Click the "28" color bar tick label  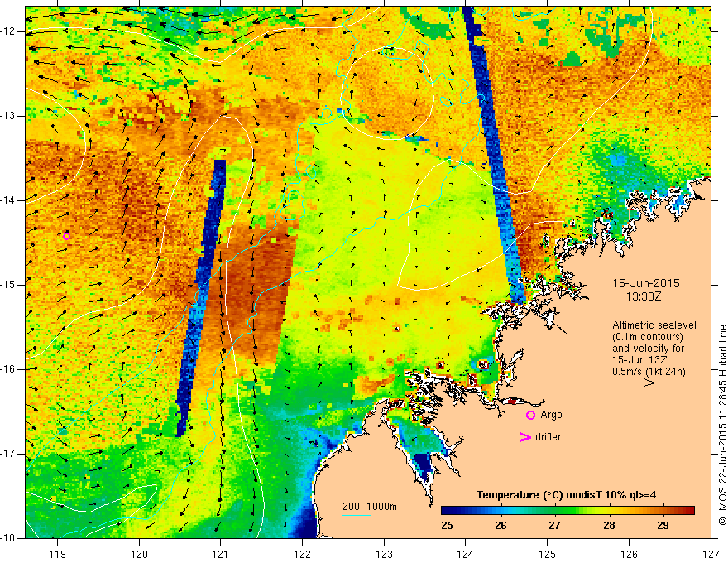click(609, 526)
